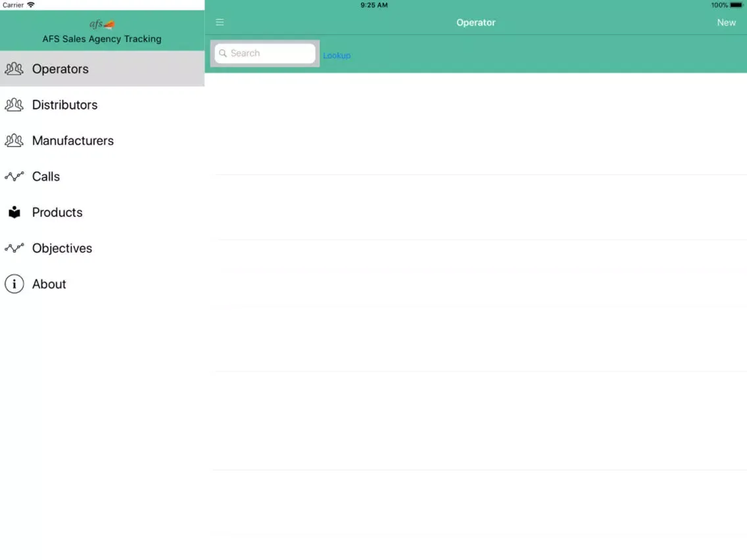747x560 pixels.
Task: Go to the Products section
Action: [x=102, y=212]
